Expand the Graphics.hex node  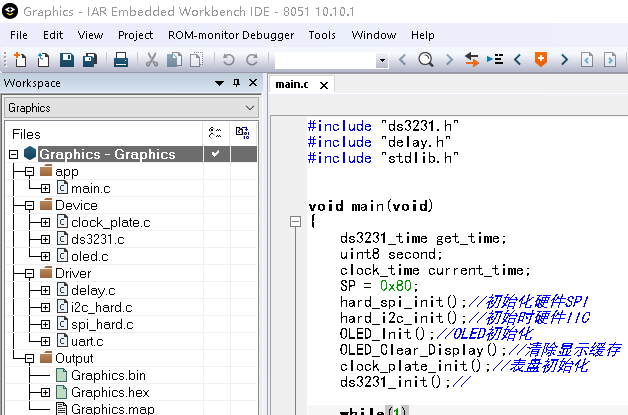click(45, 393)
